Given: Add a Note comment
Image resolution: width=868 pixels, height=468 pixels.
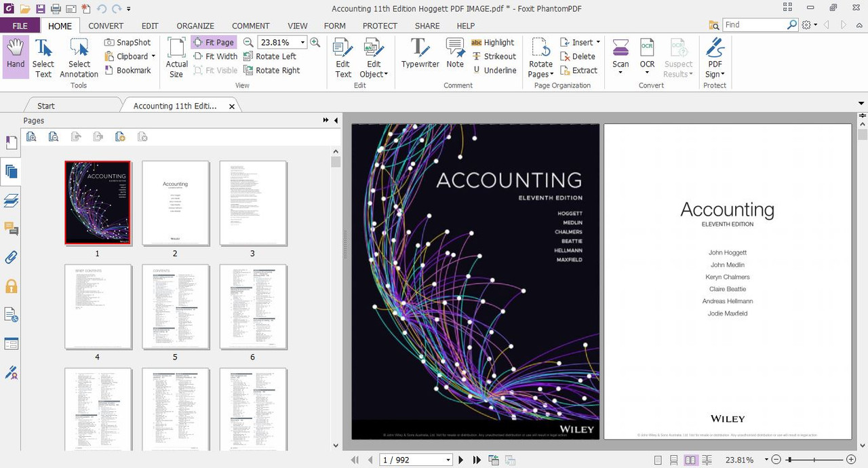Looking at the screenshot, I should (455, 54).
